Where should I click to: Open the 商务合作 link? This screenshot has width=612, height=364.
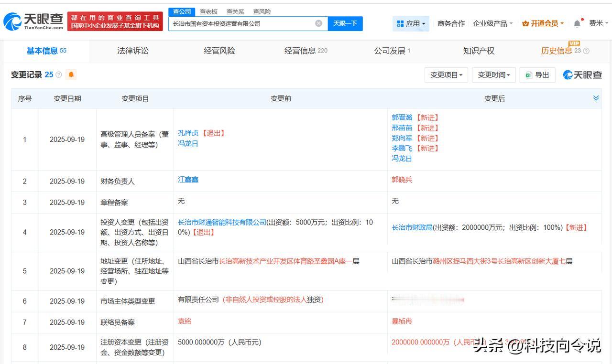[x=451, y=23]
